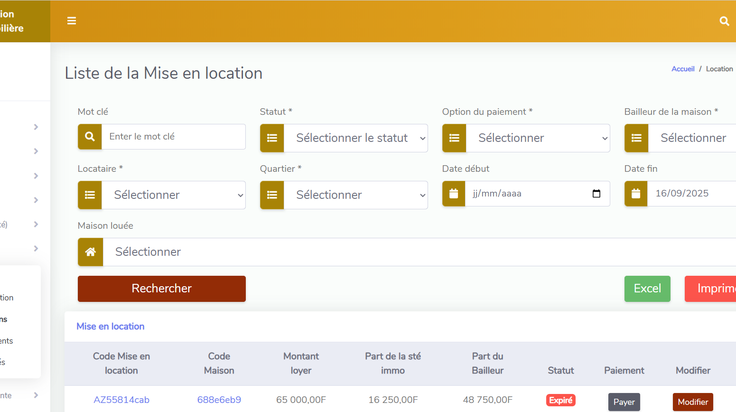Click the house icon for Maison louée
The width and height of the screenshot is (736, 412).
coord(90,252)
